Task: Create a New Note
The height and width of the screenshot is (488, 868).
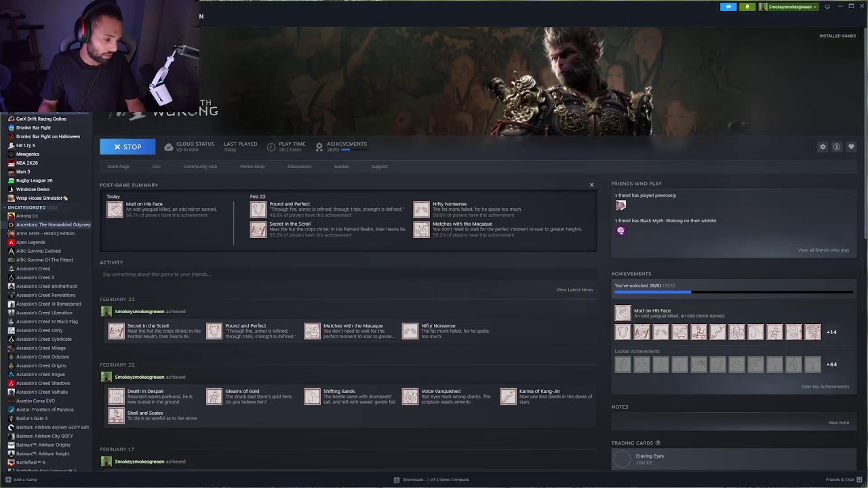Action: coord(838,422)
